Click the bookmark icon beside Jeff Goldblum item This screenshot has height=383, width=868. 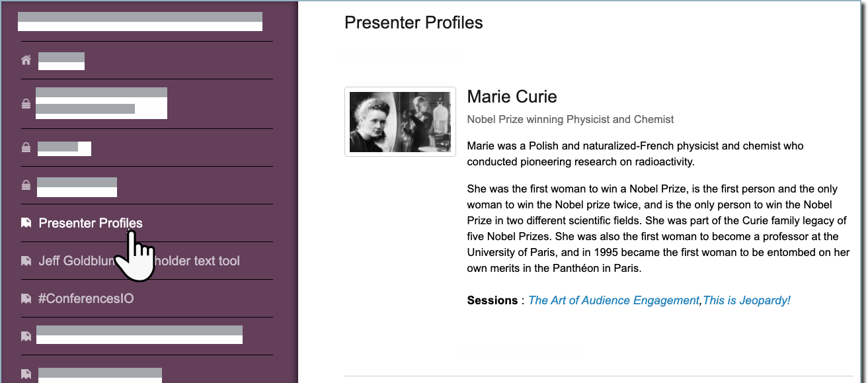pyautogui.click(x=26, y=261)
